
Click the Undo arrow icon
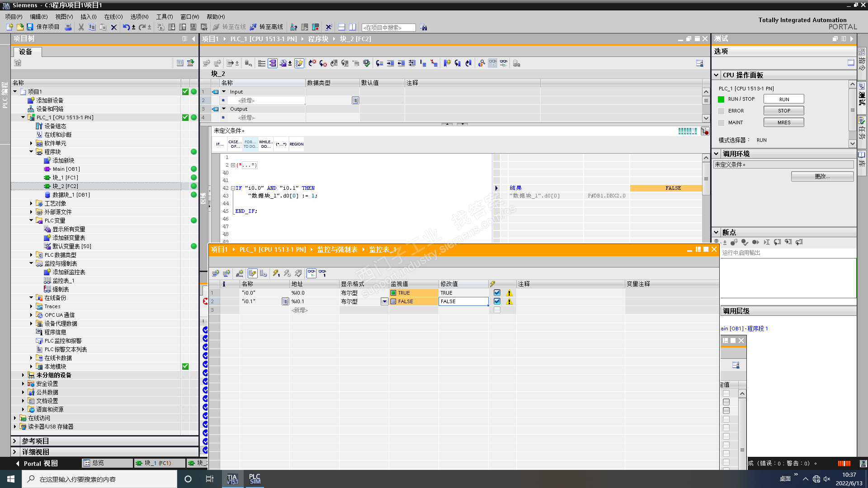click(126, 27)
